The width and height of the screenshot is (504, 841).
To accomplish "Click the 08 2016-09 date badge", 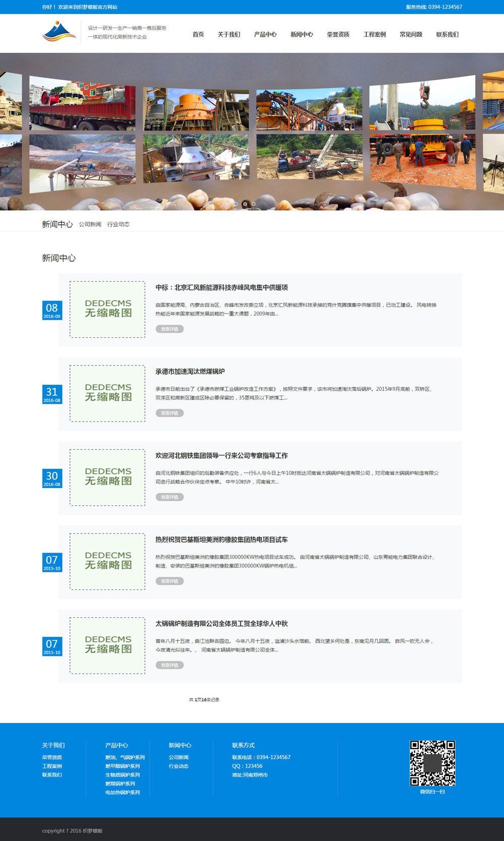I will (52, 310).
